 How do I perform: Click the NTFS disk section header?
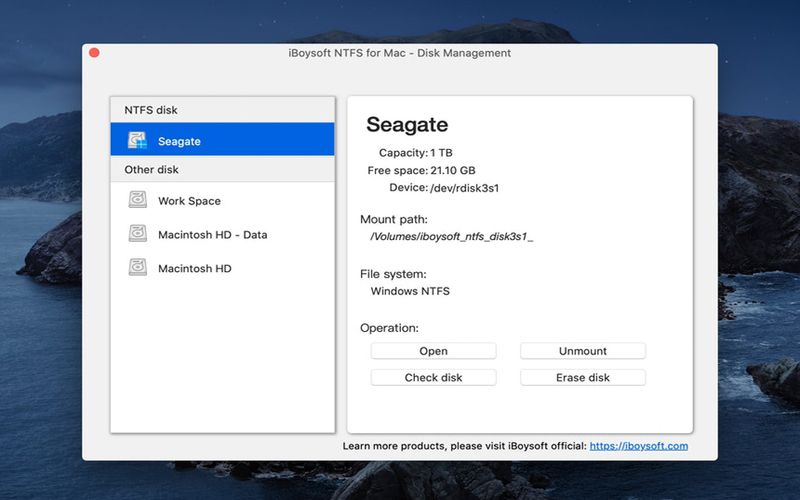(x=222, y=110)
